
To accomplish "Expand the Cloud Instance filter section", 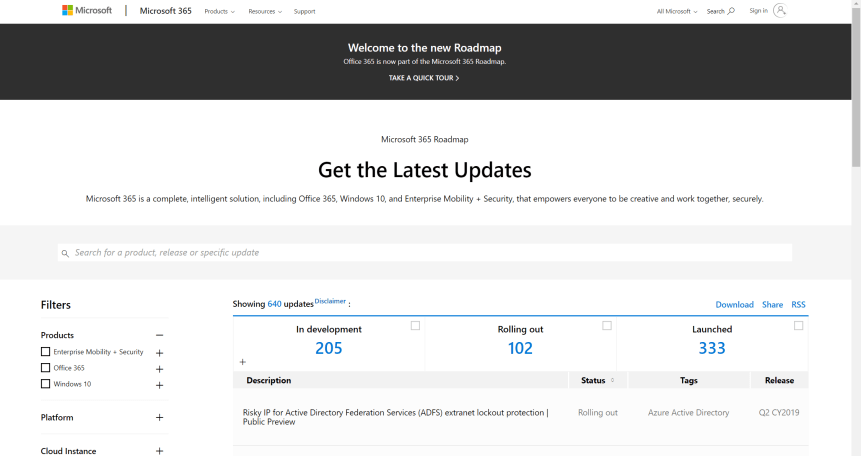I will pyautogui.click(x=159, y=451).
